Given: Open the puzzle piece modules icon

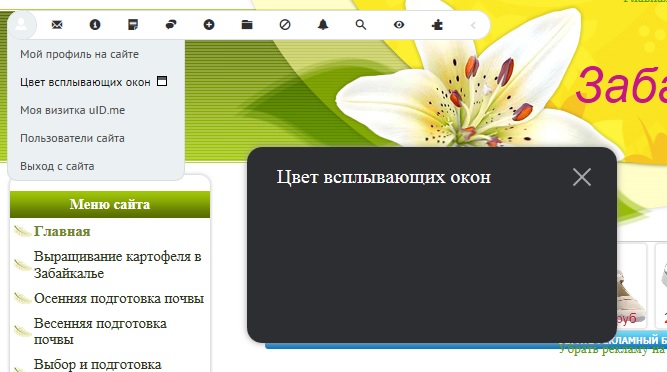Looking at the screenshot, I should pyautogui.click(x=437, y=25).
